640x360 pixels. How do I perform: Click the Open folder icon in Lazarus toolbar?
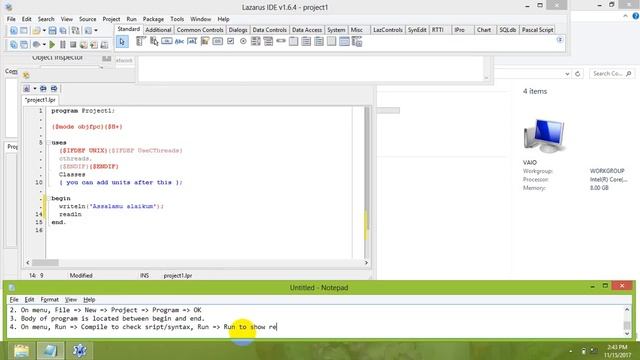click(36, 31)
